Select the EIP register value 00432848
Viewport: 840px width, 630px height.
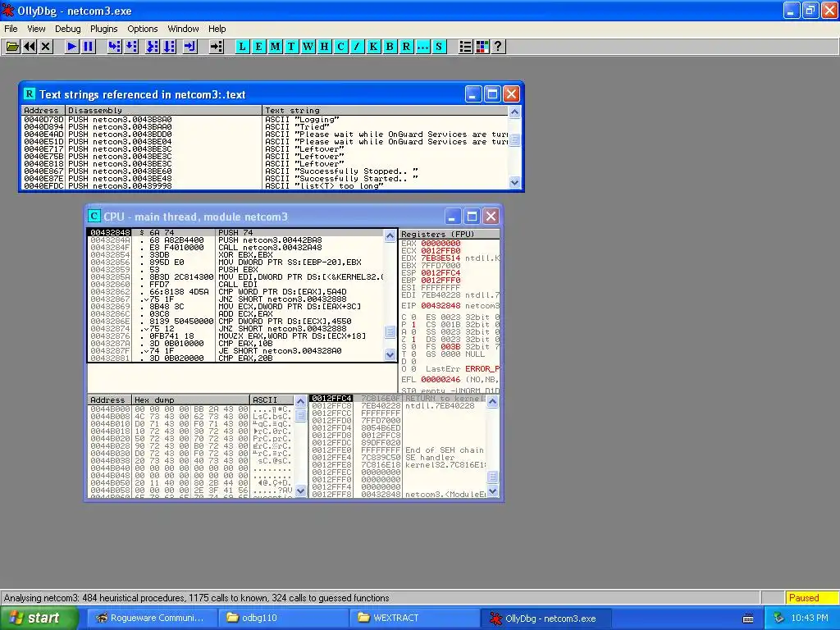[x=441, y=305]
